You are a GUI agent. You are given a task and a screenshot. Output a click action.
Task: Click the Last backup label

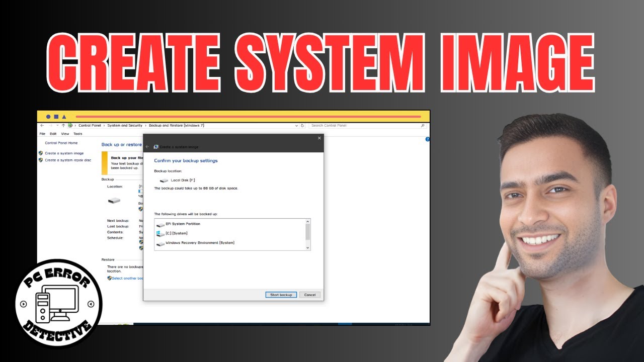pos(118,226)
